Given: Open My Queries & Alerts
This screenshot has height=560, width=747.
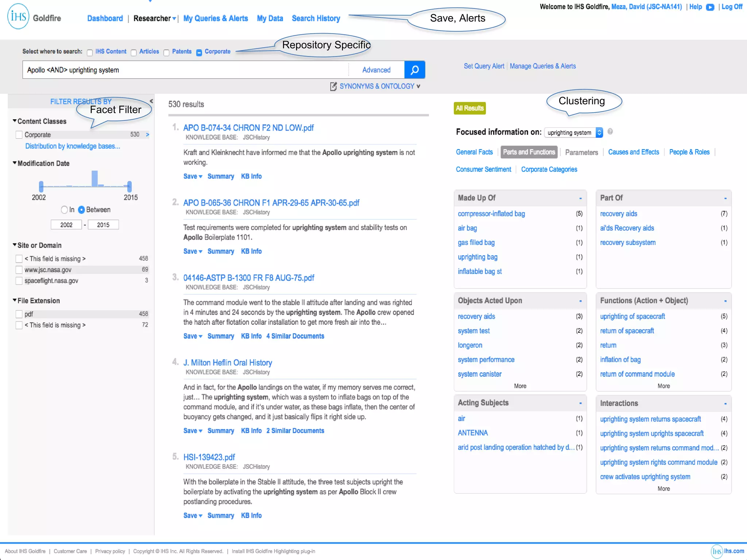Looking at the screenshot, I should 216,18.
